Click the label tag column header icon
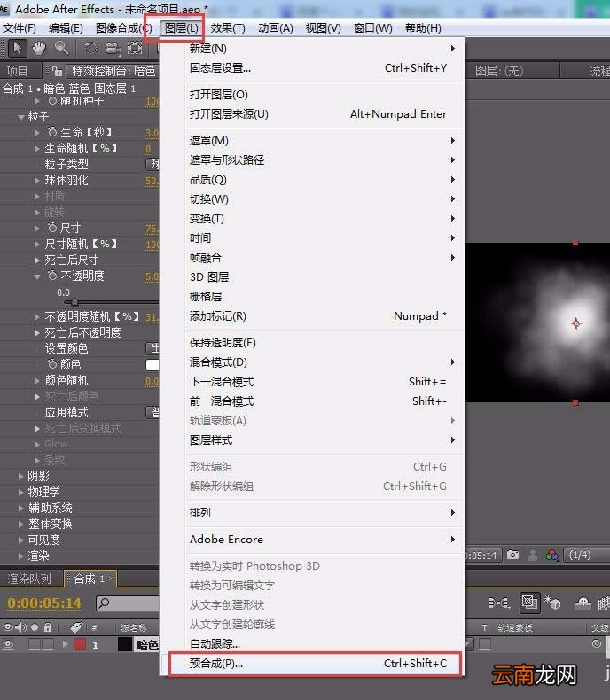This screenshot has height=700, width=610. (76, 627)
